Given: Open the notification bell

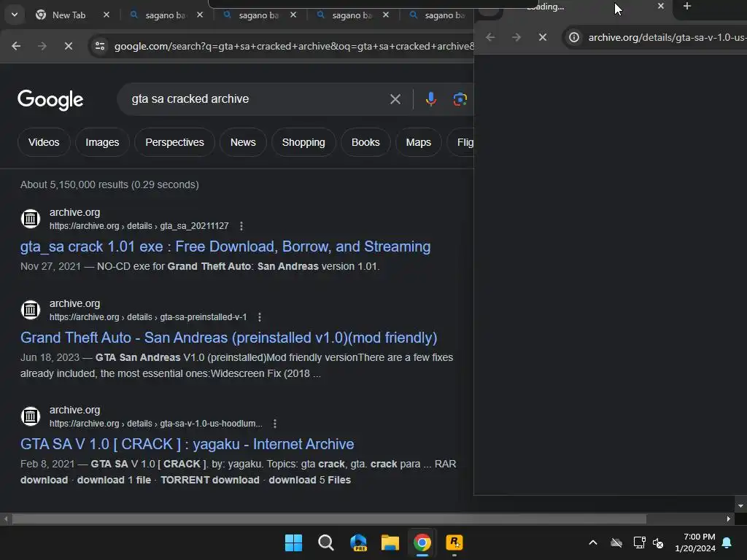Looking at the screenshot, I should [x=727, y=542].
